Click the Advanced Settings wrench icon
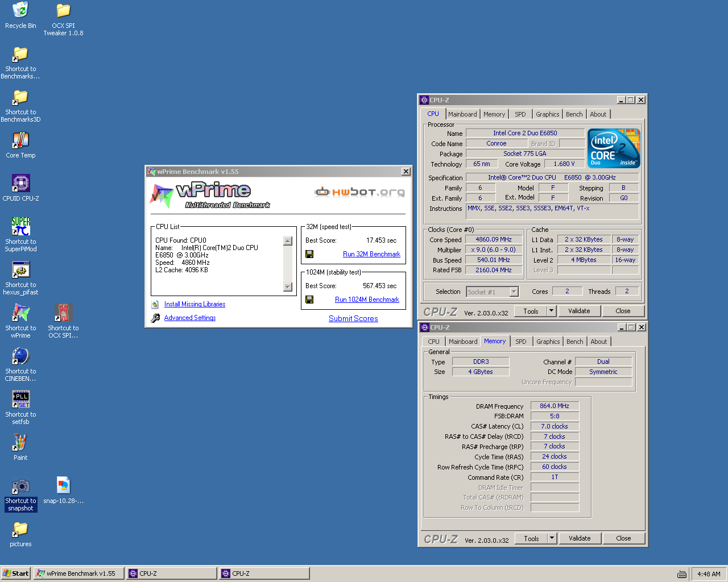This screenshot has height=582, width=728. [x=155, y=318]
